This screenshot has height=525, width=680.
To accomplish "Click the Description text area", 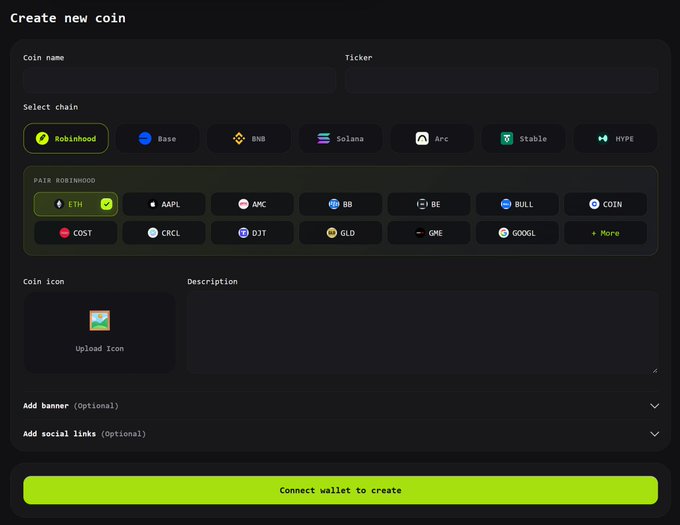I will (423, 333).
